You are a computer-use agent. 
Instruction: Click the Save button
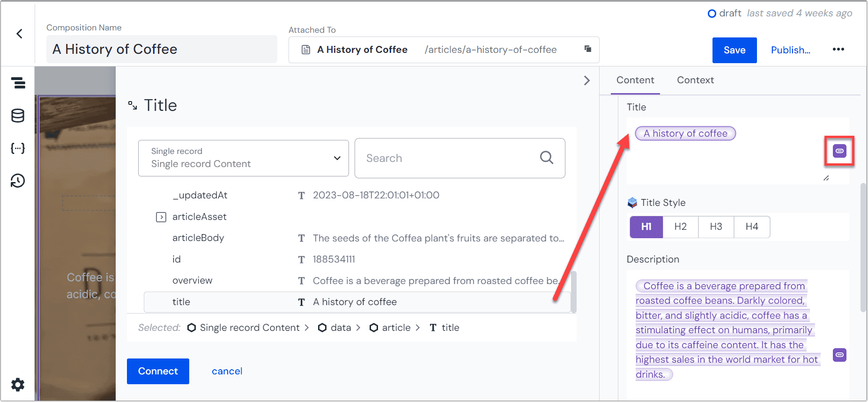click(x=734, y=50)
